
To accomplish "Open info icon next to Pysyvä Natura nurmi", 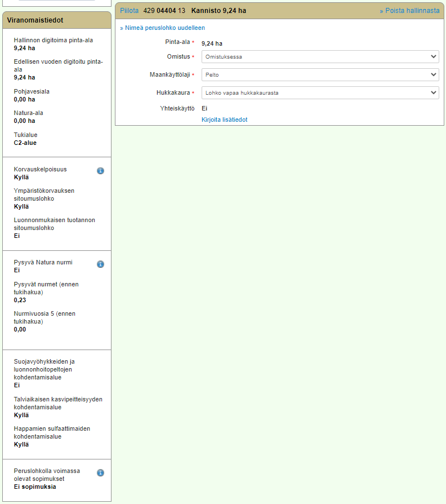I will (100, 264).
